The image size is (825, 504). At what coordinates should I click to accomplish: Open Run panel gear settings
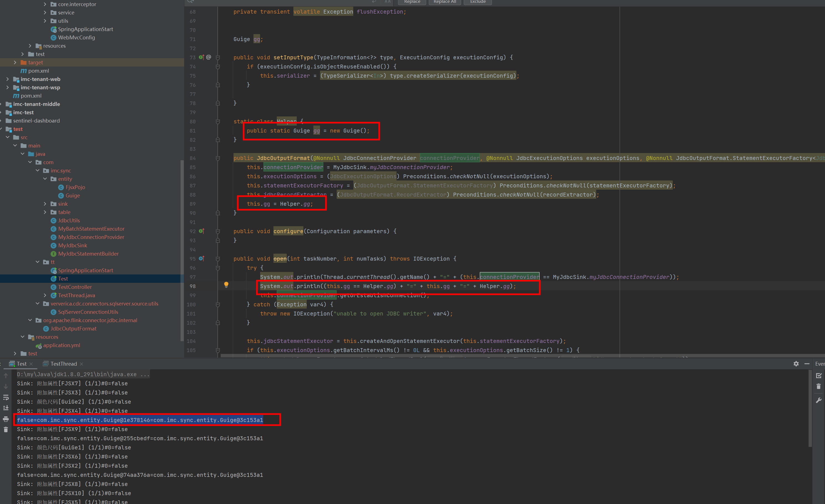[x=796, y=364]
